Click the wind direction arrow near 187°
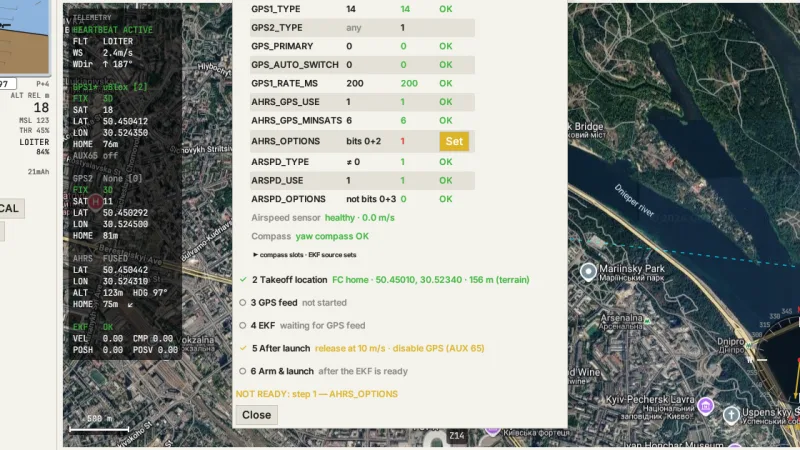Viewport: 800px width, 450px height. pyautogui.click(x=105, y=64)
